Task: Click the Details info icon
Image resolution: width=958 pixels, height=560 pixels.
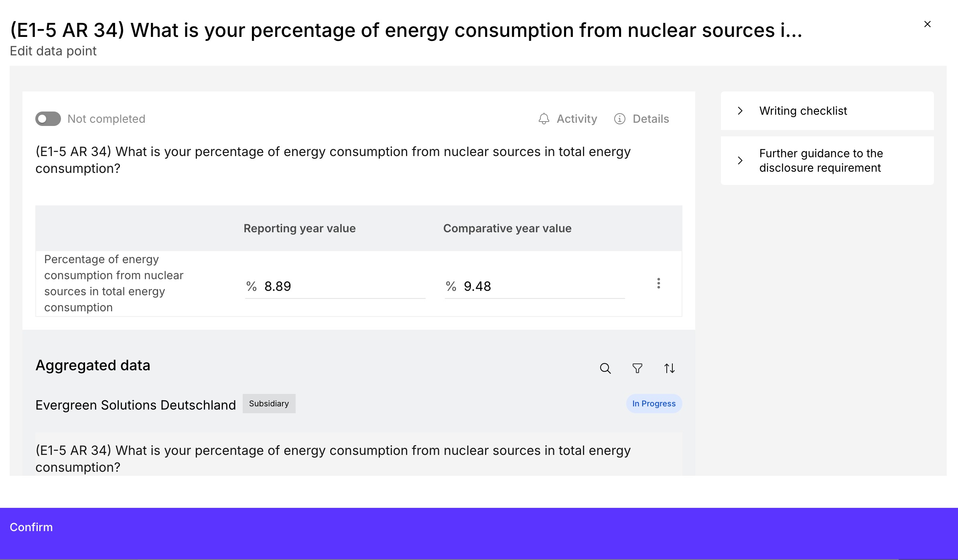Action: tap(619, 119)
